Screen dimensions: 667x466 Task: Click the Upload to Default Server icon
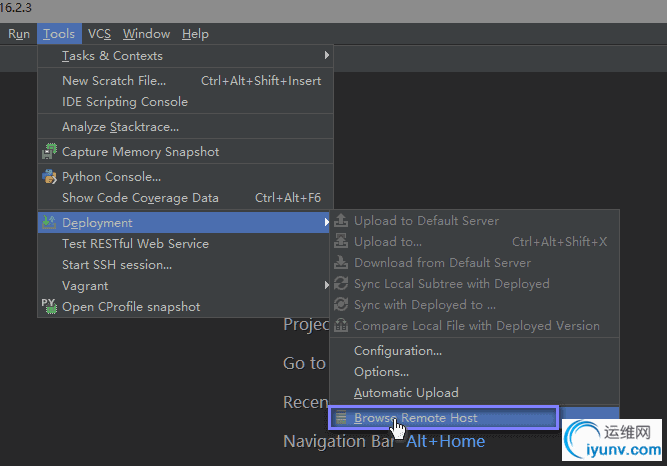341,221
